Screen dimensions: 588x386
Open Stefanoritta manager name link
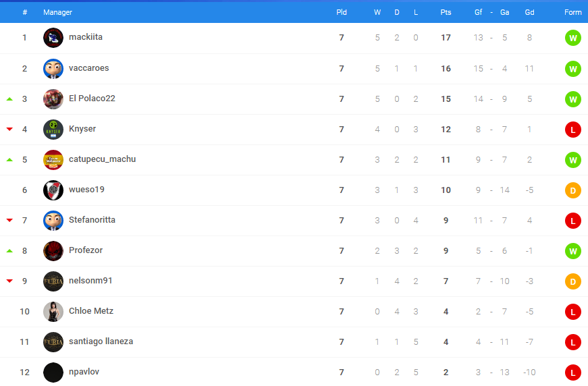tap(92, 219)
